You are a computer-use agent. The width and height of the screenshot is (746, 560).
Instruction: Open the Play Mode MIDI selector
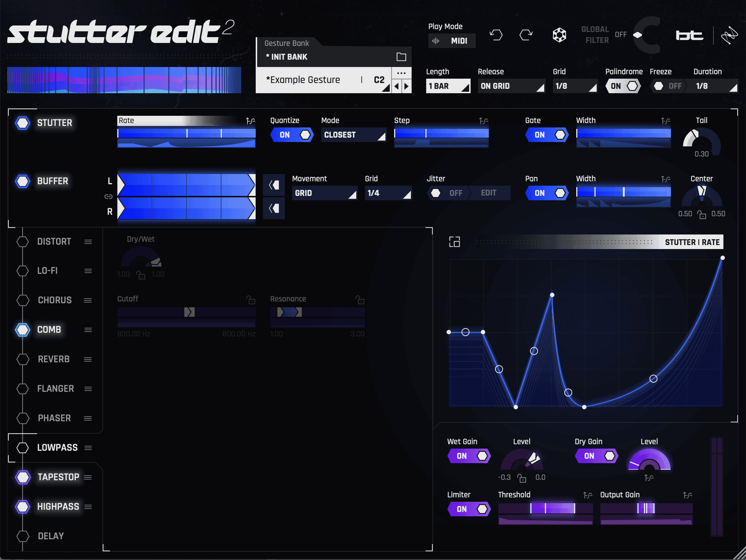pyautogui.click(x=452, y=41)
